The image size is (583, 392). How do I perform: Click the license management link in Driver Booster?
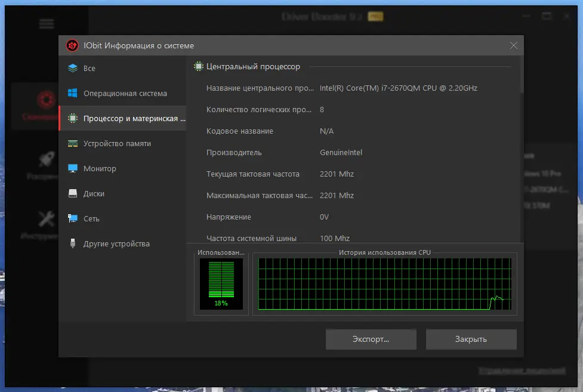click(x=522, y=371)
